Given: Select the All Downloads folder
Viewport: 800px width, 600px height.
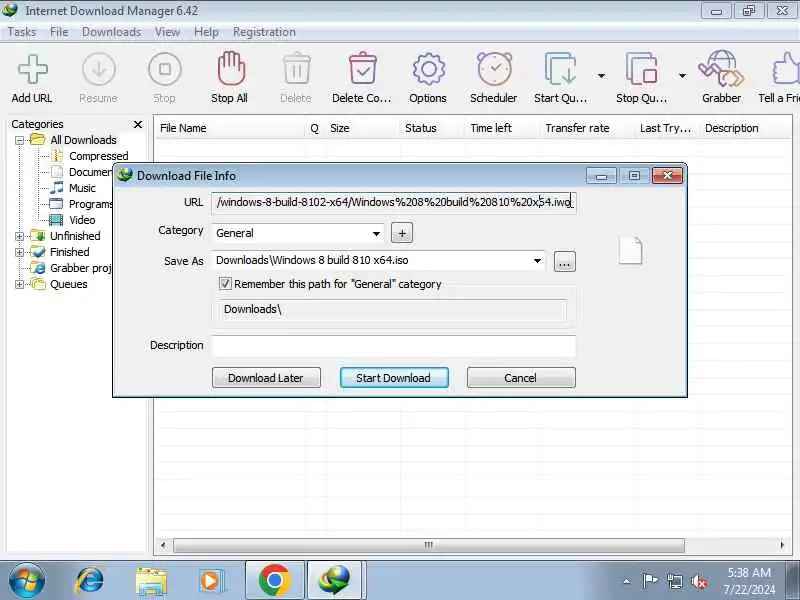Looking at the screenshot, I should tap(83, 140).
